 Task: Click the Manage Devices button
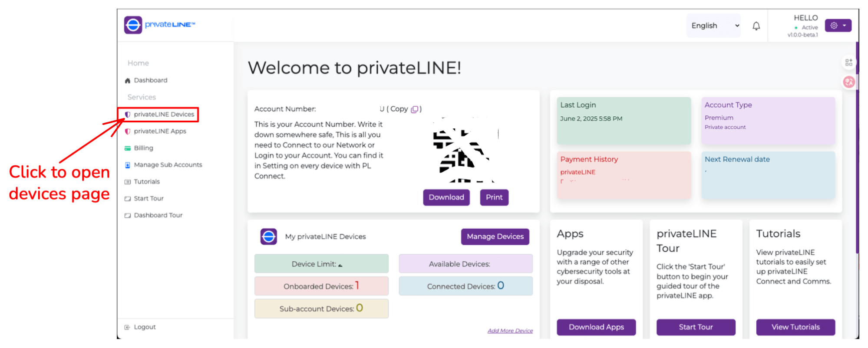coord(495,236)
